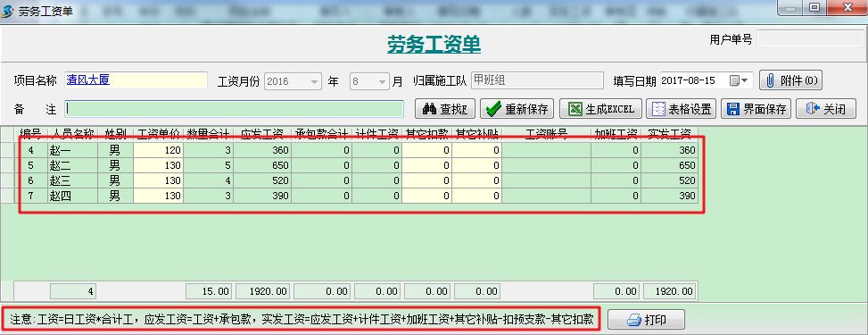Click the 归属施工队 field showing 甲班组

pos(537,80)
